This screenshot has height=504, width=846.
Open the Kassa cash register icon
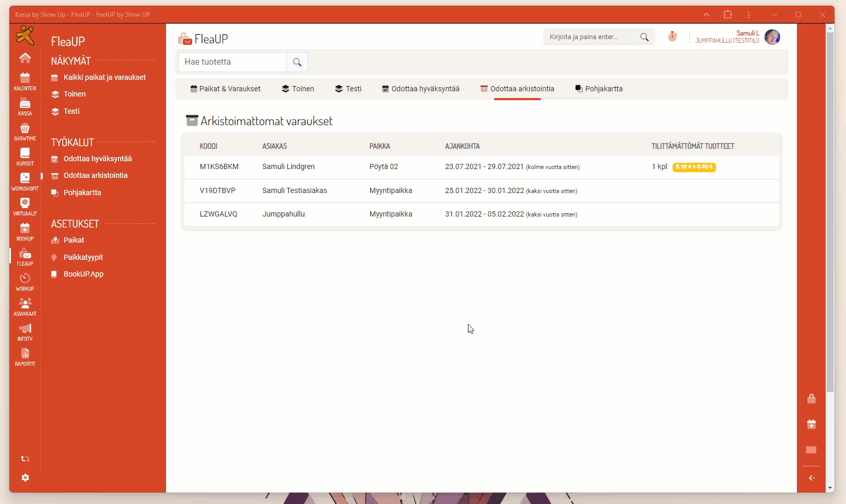[x=25, y=106]
